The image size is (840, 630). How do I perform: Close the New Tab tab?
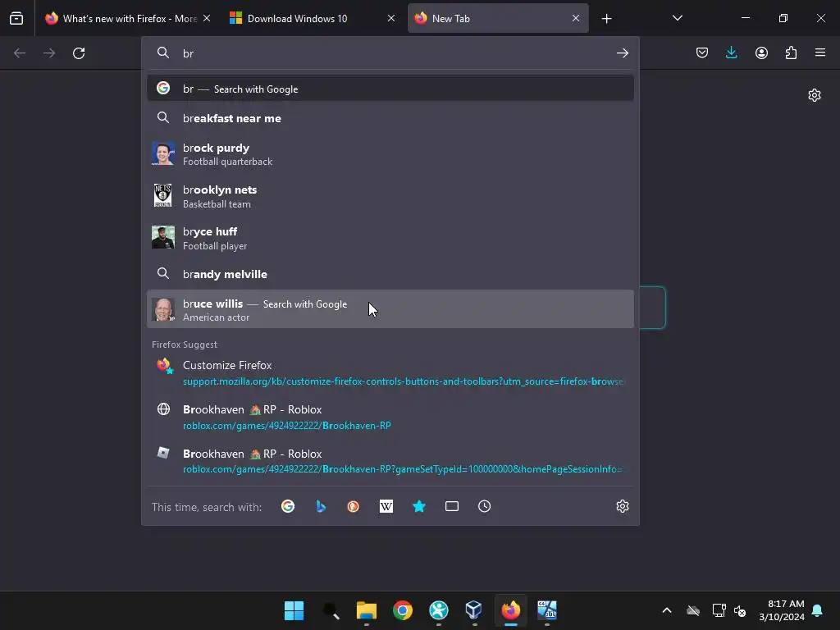click(575, 19)
